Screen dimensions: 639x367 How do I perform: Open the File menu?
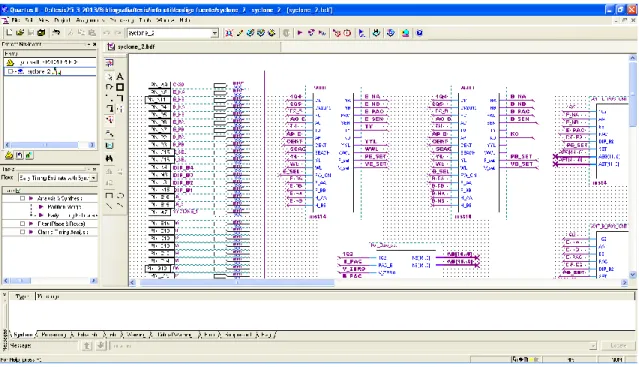click(15, 20)
